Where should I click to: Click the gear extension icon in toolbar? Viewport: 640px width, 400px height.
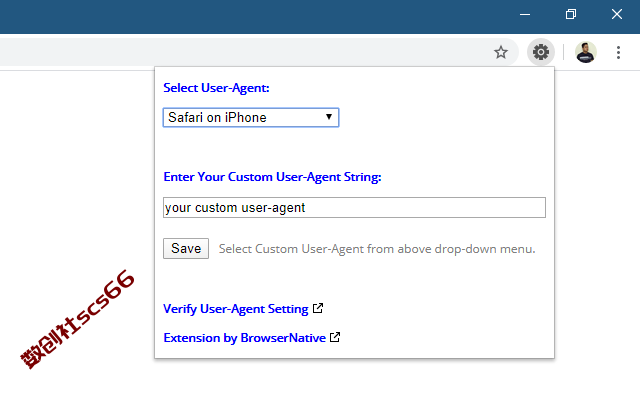540,52
